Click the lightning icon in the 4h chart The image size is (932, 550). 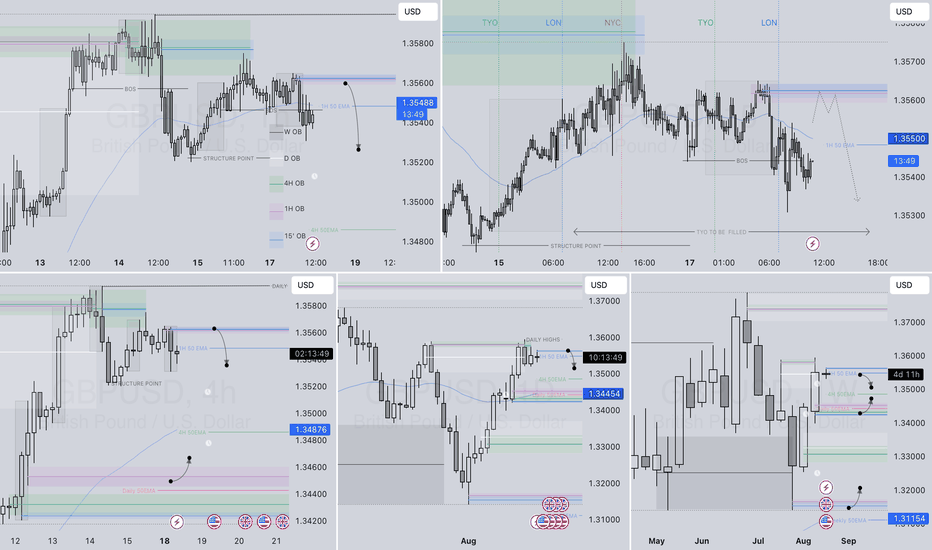click(177, 522)
